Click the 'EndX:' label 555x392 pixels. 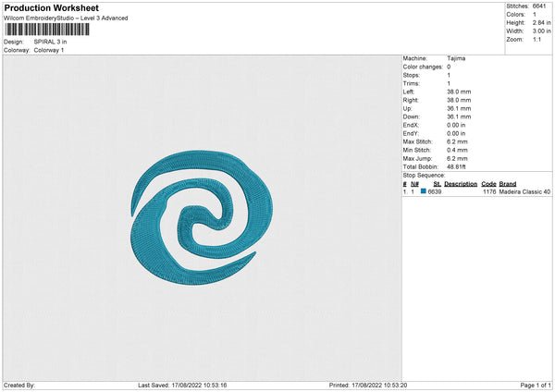pos(411,125)
